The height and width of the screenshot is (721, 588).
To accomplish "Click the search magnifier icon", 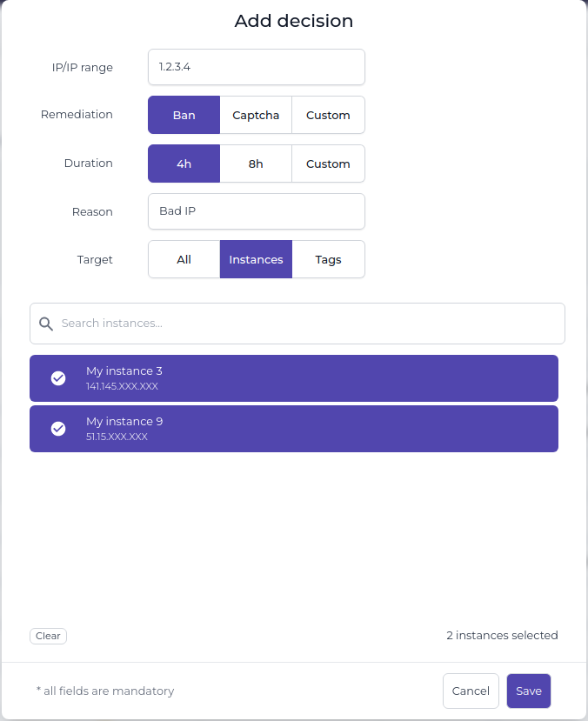I will pyautogui.click(x=46, y=324).
